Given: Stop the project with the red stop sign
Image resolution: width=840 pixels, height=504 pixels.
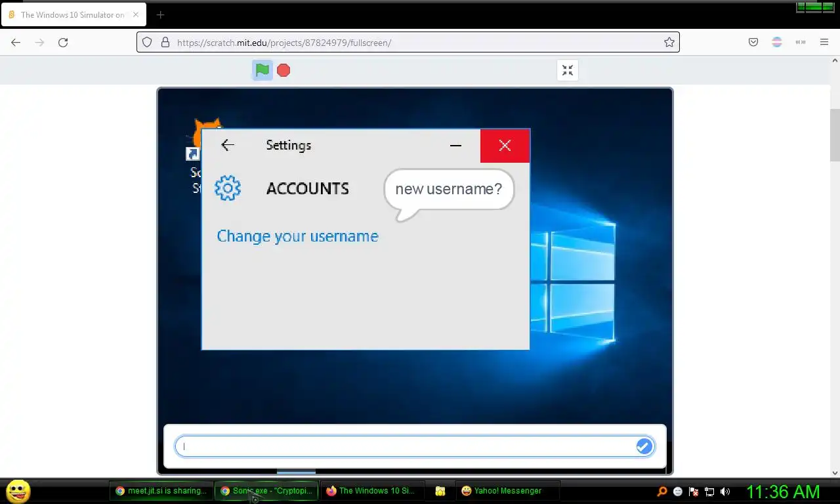Looking at the screenshot, I should [x=283, y=70].
